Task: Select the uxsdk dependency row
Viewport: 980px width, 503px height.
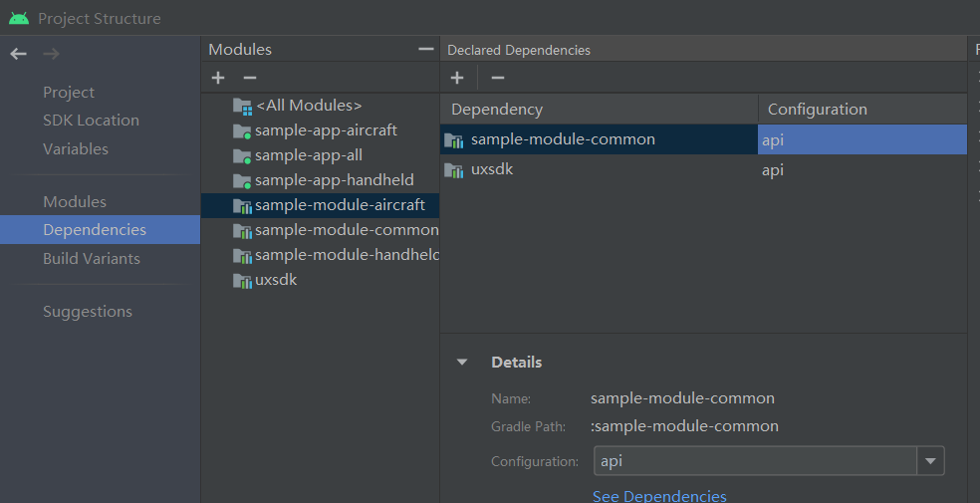Action: pos(598,170)
